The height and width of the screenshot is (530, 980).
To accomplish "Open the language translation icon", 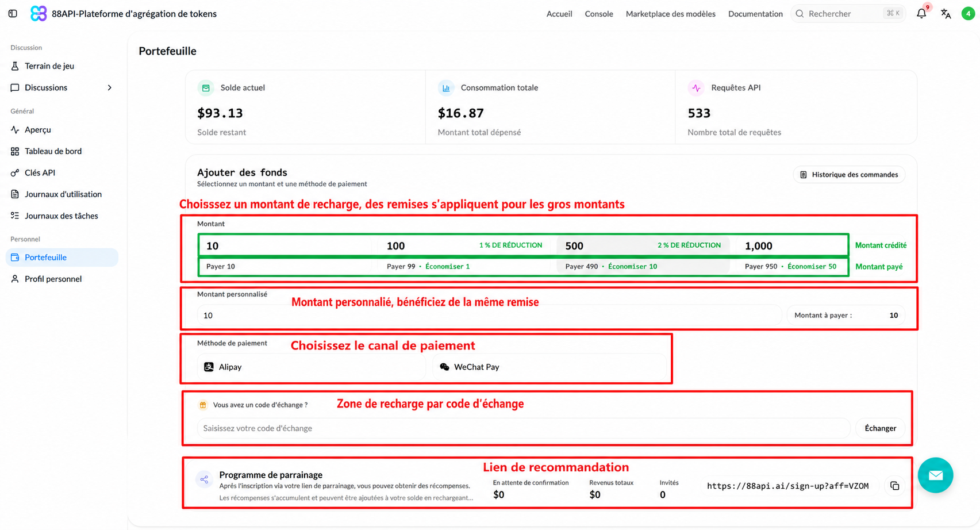I will point(946,13).
